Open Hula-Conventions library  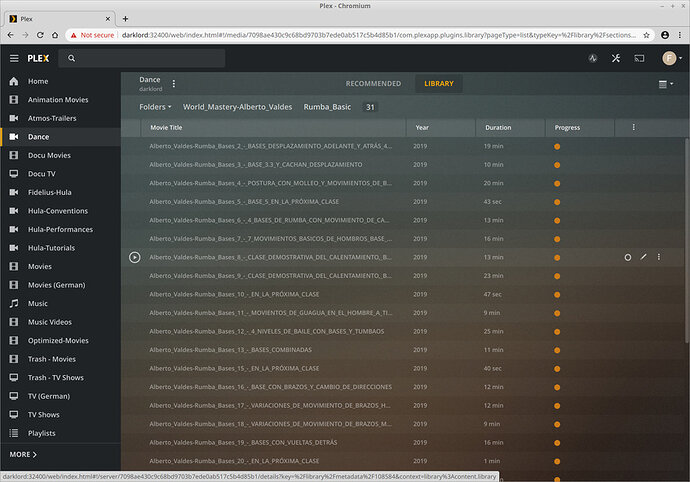60,210
